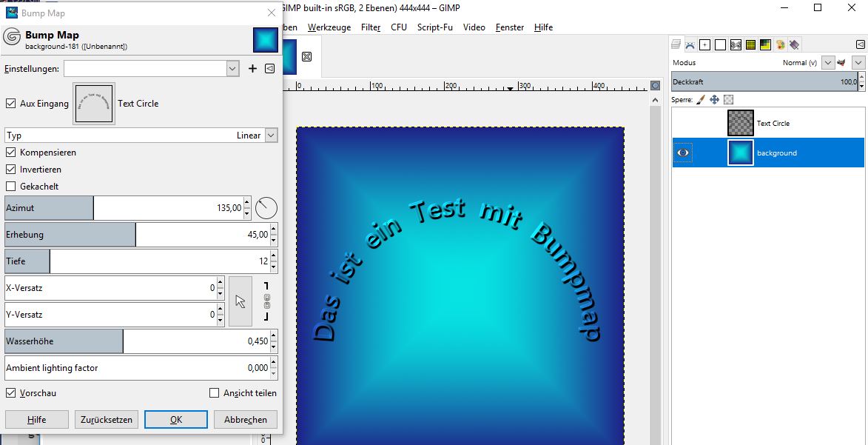Screen dimensions: 868x445
Task: Close the image tab with the X icon
Action: click(x=306, y=56)
